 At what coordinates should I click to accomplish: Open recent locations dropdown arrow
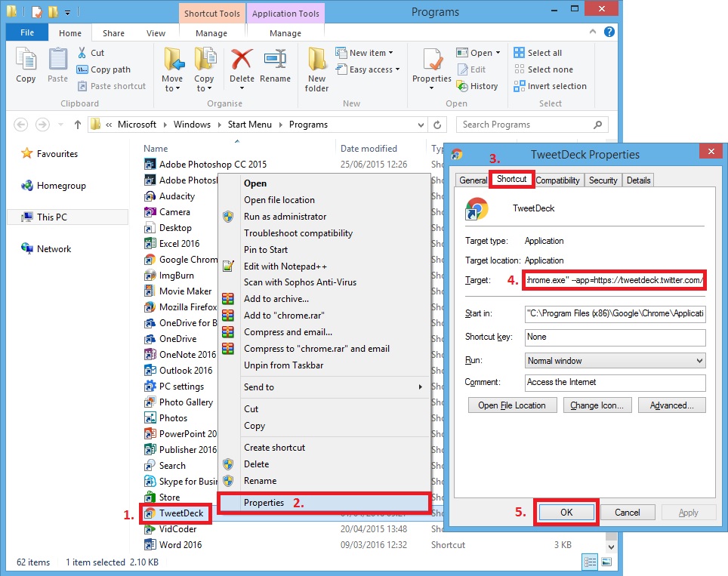coord(61,125)
